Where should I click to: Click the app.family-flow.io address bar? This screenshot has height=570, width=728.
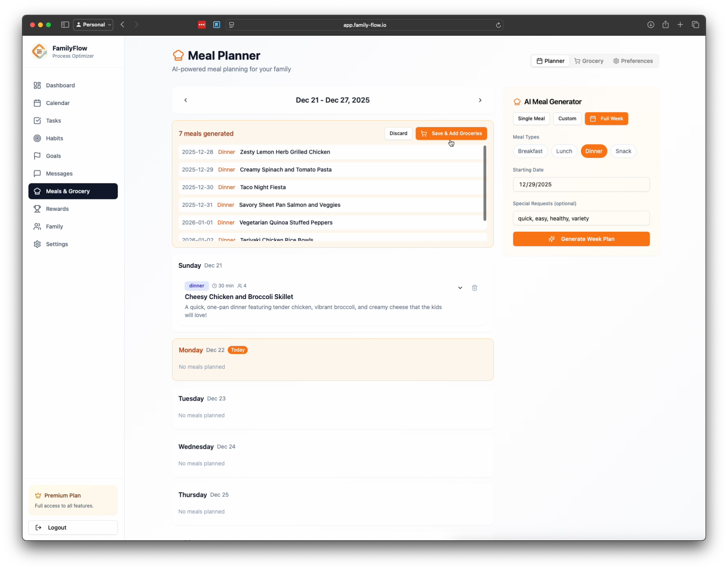pyautogui.click(x=365, y=25)
